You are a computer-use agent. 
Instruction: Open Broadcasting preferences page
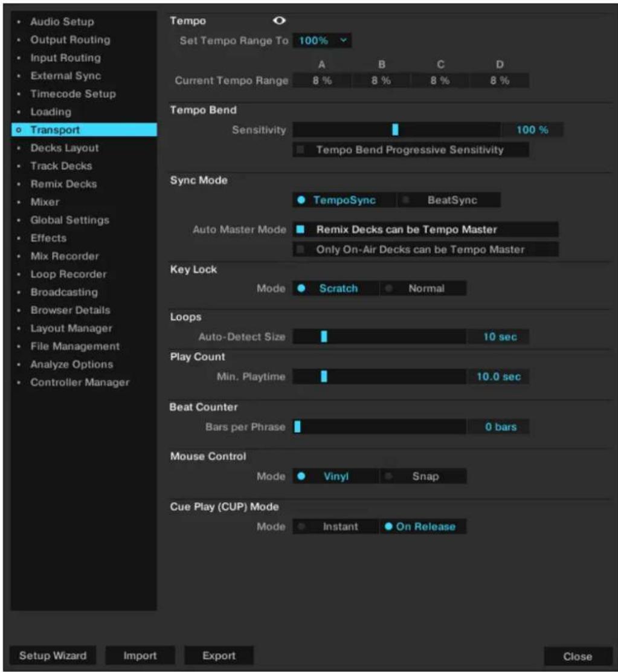click(x=64, y=292)
